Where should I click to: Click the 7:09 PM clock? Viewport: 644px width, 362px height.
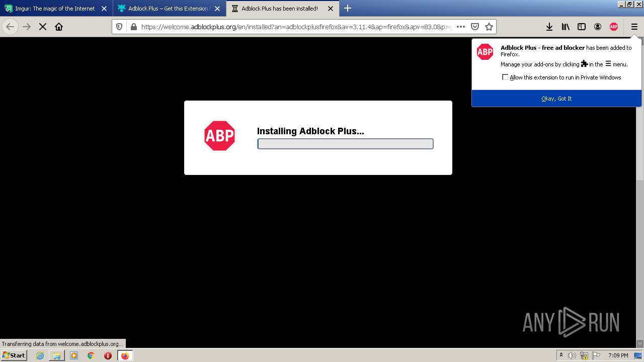pos(618,355)
